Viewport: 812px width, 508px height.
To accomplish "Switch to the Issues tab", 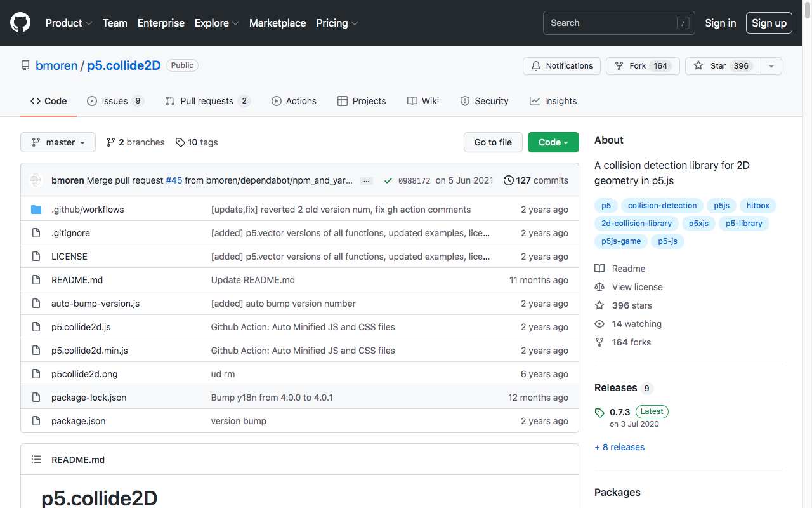I will 115,101.
